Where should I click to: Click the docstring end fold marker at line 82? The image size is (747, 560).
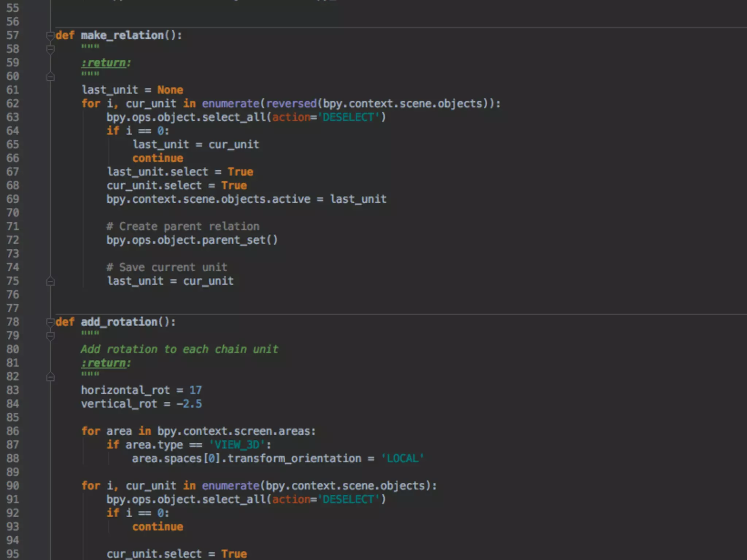50,377
